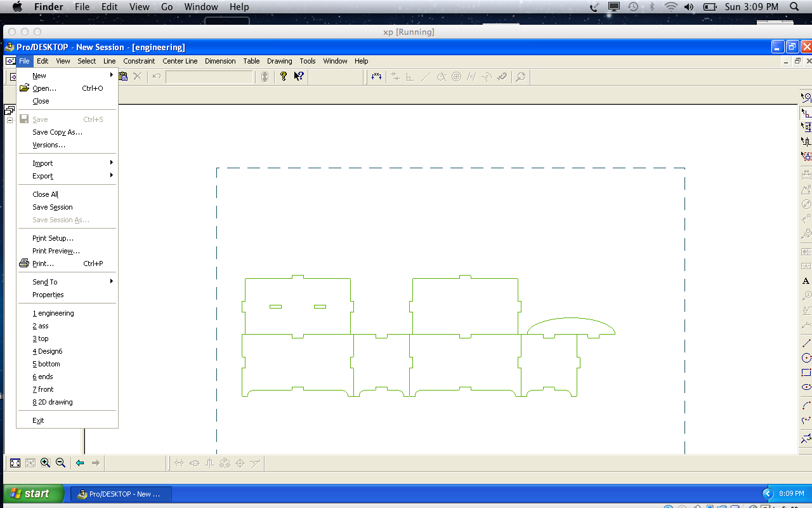Click the Next View gray arrow
812x508 pixels.
pos(96,463)
